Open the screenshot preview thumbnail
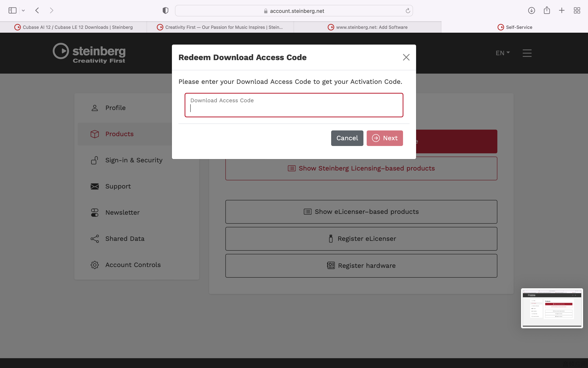 point(552,308)
